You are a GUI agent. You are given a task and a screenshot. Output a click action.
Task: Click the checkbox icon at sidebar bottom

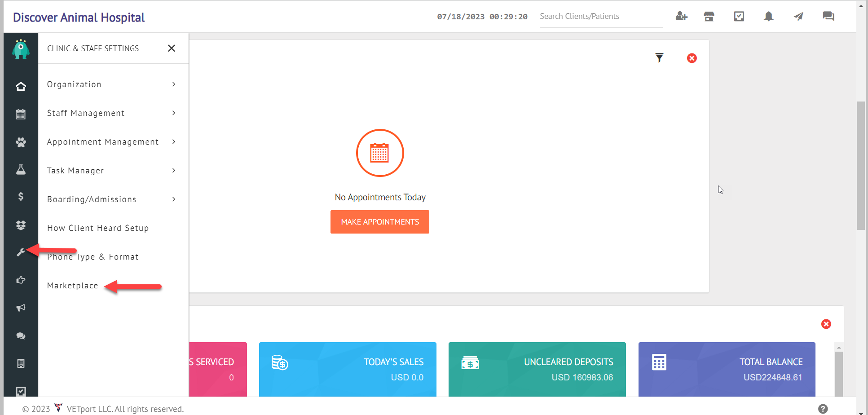tap(21, 391)
